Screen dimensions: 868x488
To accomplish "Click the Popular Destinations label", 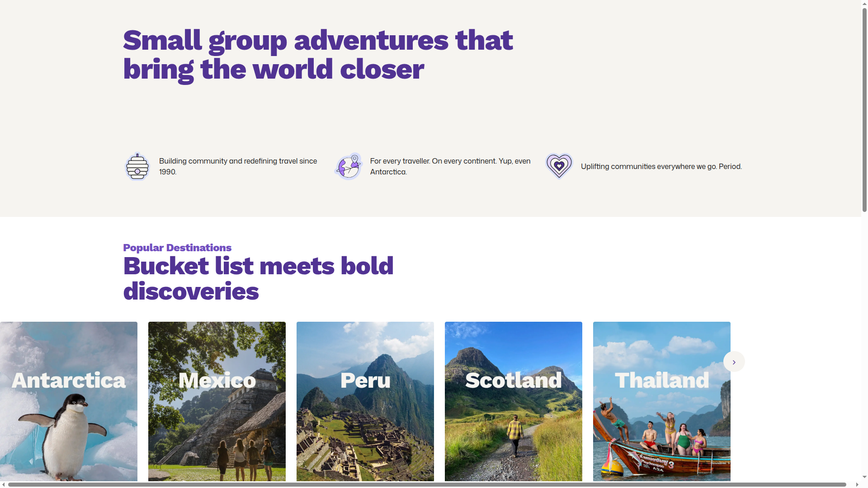I will [x=177, y=248].
